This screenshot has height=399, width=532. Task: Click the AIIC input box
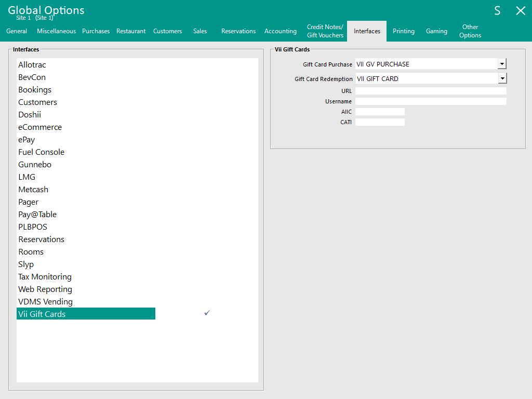pyautogui.click(x=379, y=112)
